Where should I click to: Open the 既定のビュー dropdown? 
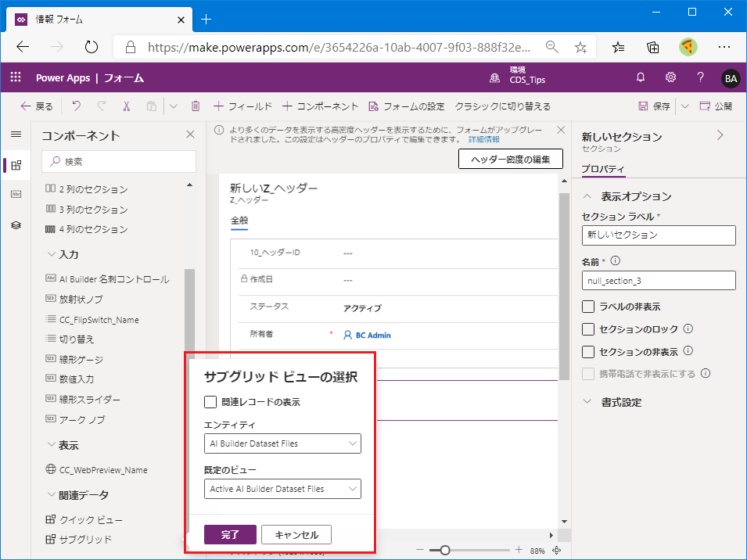coord(282,489)
